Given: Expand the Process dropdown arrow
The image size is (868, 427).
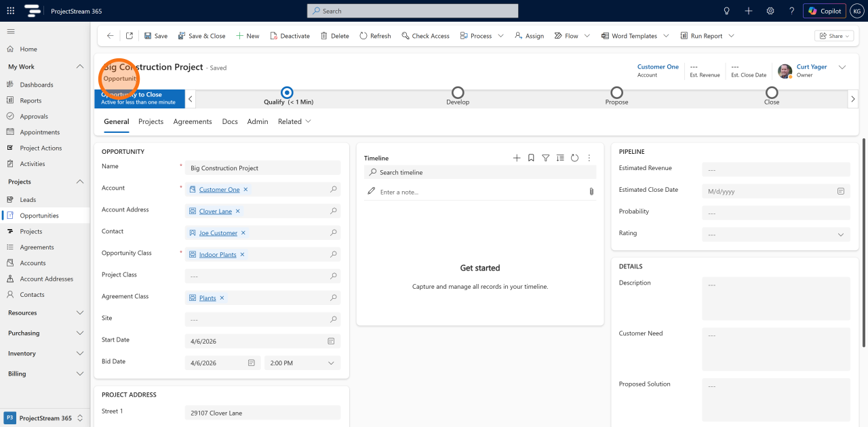Looking at the screenshot, I should [501, 36].
